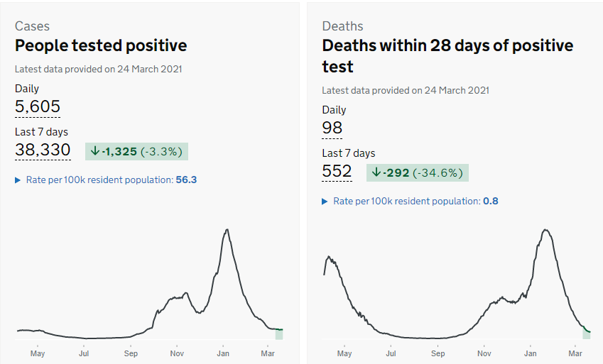Click the daily deaths figure 98
Screen dimensions: 603x364
pyautogui.click(x=332, y=128)
